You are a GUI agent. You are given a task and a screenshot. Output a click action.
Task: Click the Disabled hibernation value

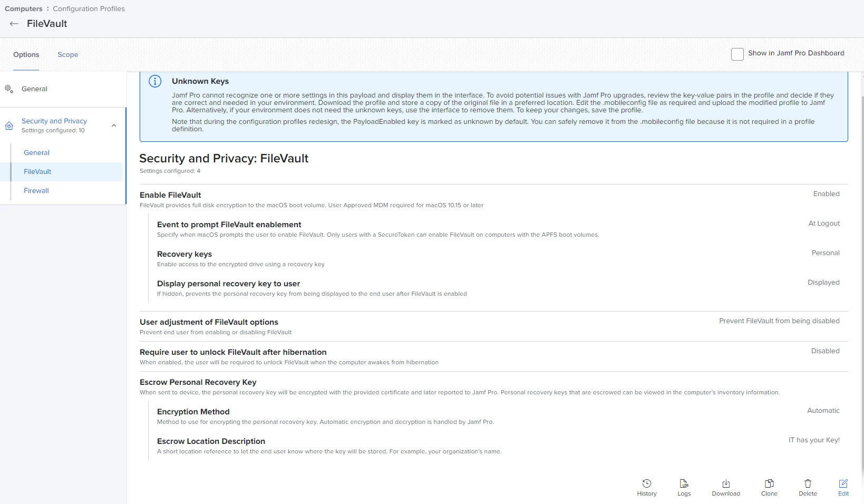click(x=825, y=351)
